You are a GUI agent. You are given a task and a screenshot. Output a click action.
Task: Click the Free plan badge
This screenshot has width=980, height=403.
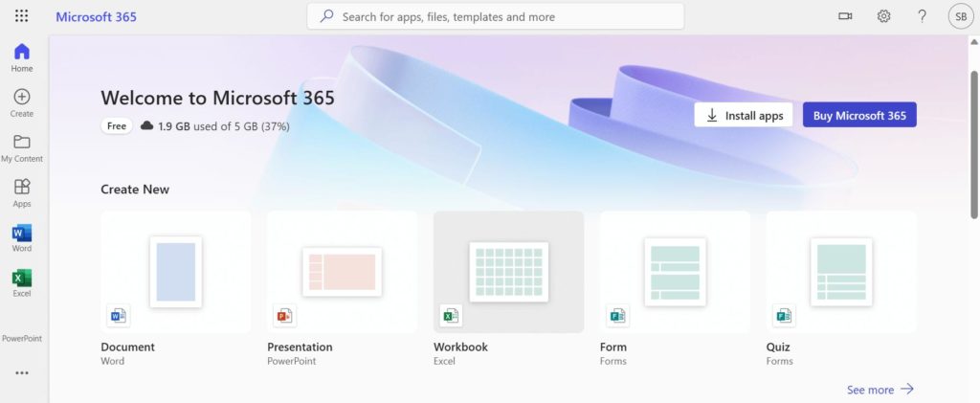tap(117, 125)
